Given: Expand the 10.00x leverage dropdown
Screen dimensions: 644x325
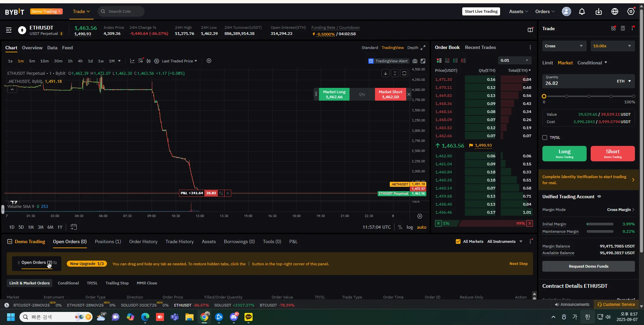Looking at the screenshot, I should pyautogui.click(x=612, y=46).
